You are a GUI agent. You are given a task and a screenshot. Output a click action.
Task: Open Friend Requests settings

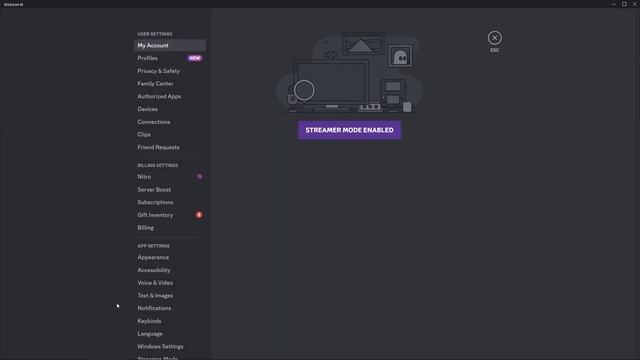pyautogui.click(x=170, y=147)
